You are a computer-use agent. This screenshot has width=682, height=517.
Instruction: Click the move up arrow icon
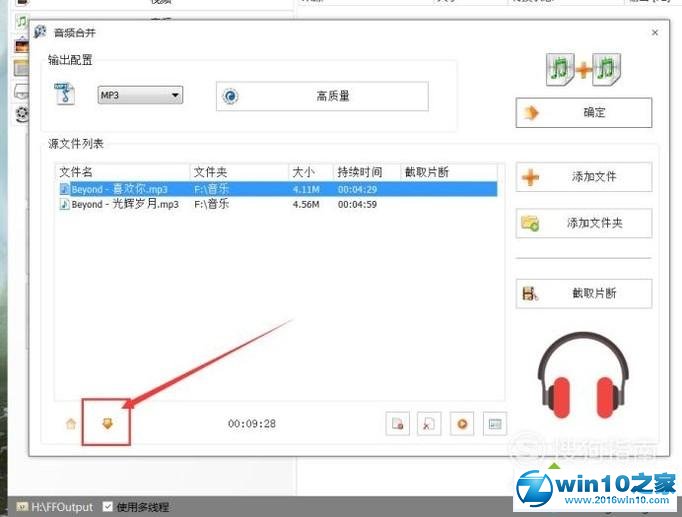click(x=71, y=423)
